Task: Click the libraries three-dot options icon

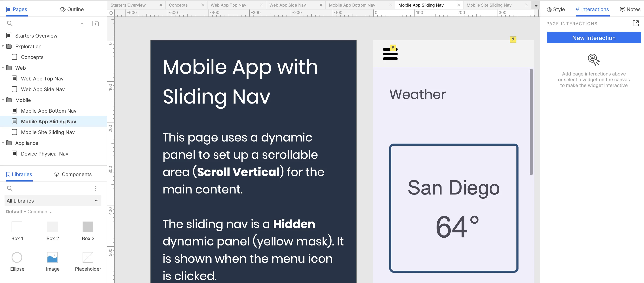Action: click(96, 188)
